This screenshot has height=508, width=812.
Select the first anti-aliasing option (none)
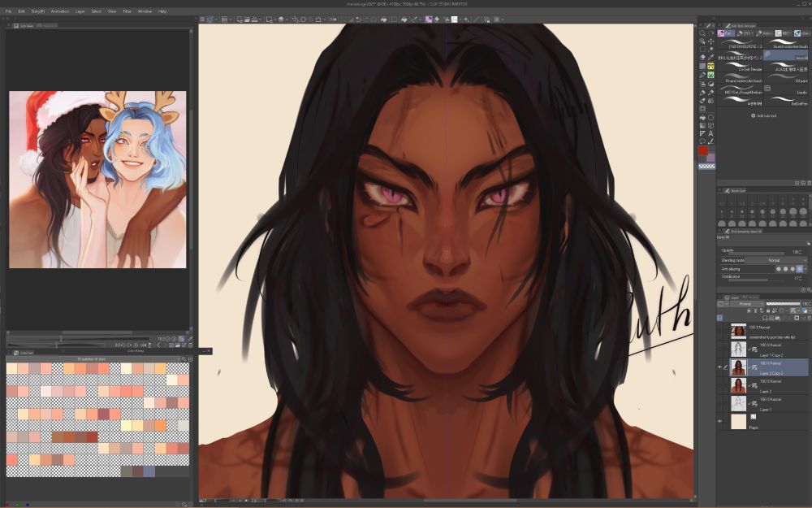pos(778,268)
